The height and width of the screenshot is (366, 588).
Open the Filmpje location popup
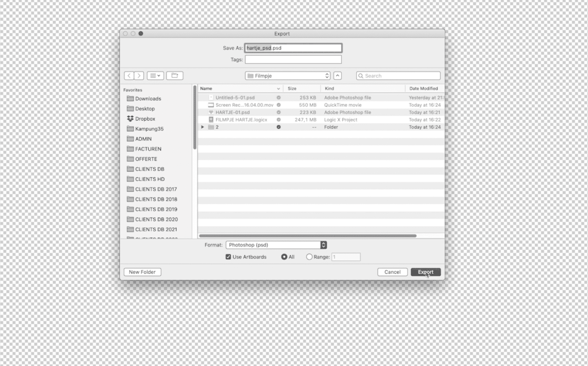tap(288, 76)
